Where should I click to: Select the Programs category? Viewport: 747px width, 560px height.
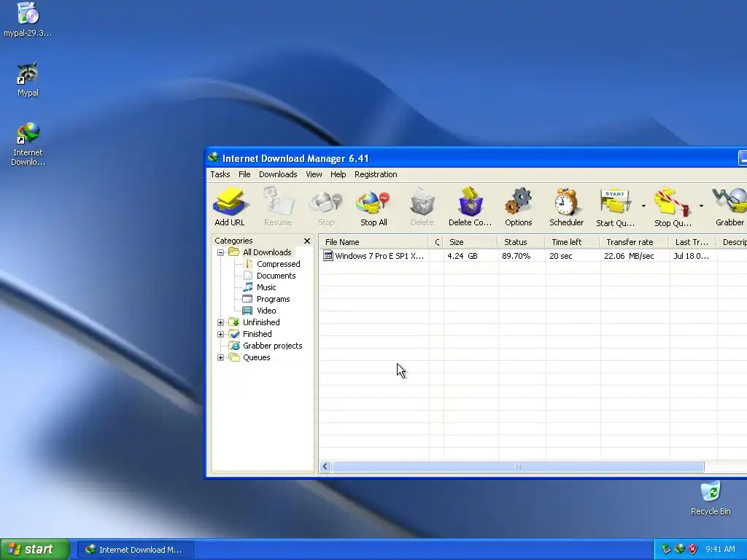[273, 299]
